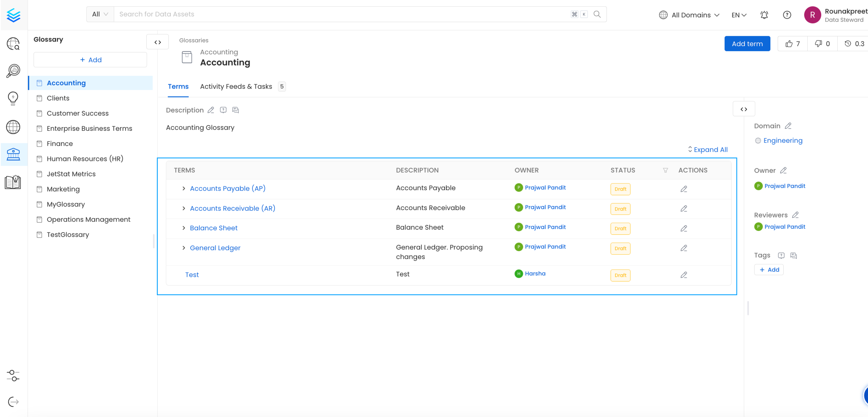Screen dimensions: 868x417
Task: Open the Harsha owner link
Action: [x=535, y=274]
